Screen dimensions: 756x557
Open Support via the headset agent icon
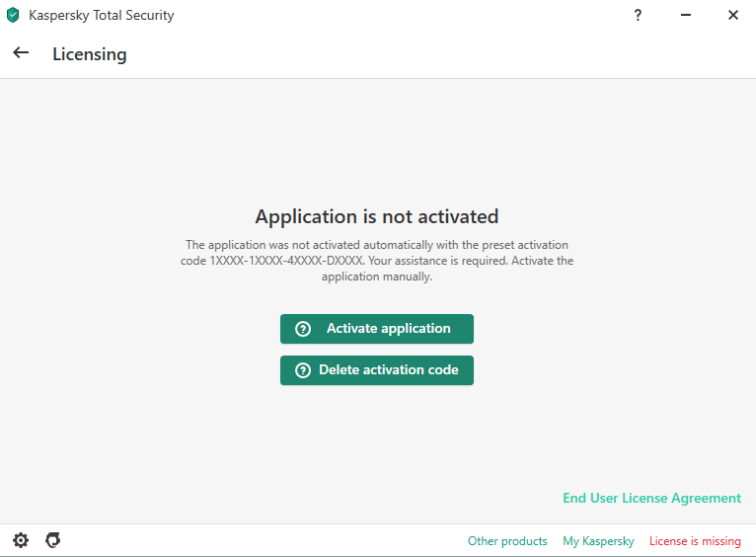click(x=53, y=540)
